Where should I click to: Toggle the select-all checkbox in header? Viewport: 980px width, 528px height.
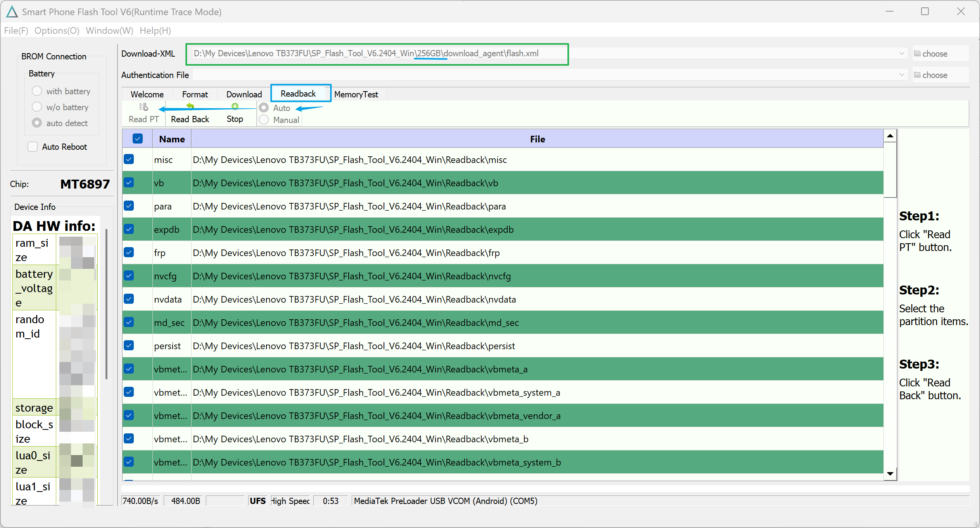pos(137,139)
